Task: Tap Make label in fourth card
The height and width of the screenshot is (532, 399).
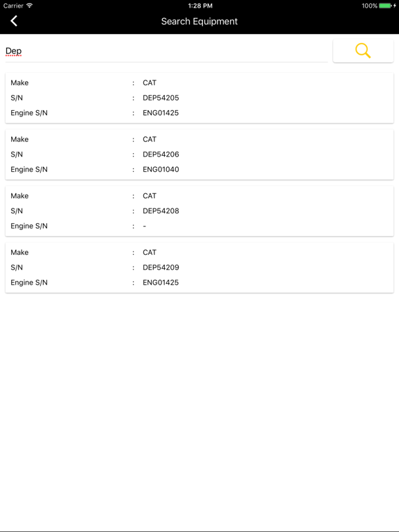Action: [19, 252]
